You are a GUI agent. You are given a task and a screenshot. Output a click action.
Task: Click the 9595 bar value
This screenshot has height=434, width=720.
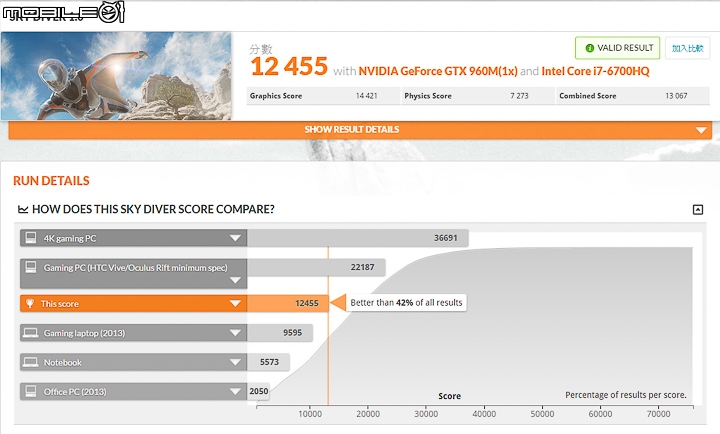pos(292,333)
